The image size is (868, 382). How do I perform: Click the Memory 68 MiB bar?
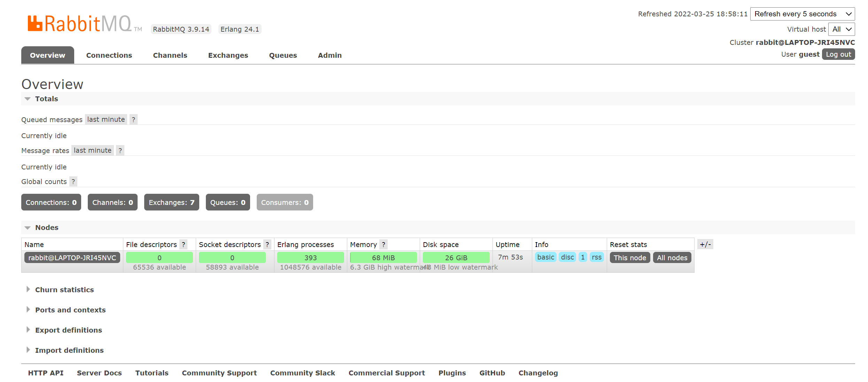tap(383, 257)
